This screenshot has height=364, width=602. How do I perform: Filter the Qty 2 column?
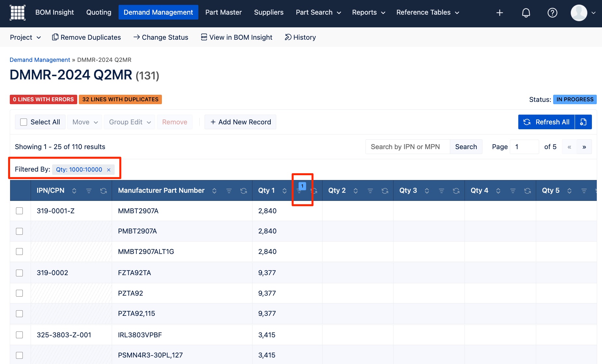click(x=370, y=191)
